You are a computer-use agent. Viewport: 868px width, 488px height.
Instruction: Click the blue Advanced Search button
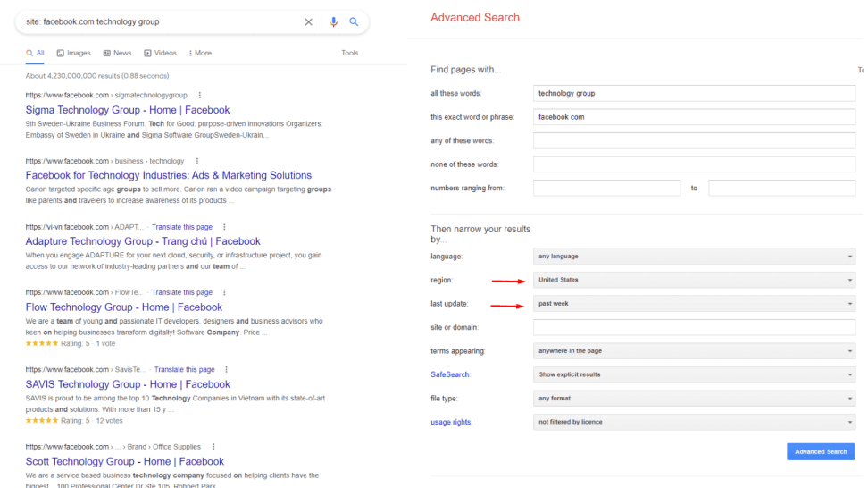pyautogui.click(x=821, y=452)
